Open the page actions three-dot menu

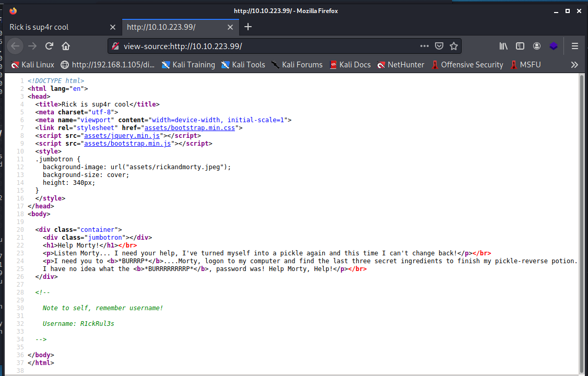(424, 46)
